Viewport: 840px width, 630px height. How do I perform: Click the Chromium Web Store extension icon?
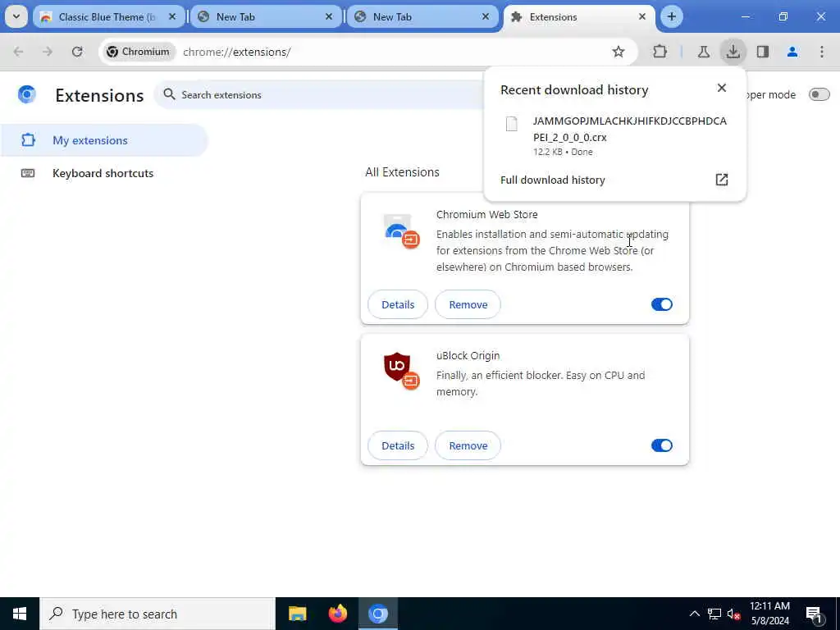click(x=401, y=231)
